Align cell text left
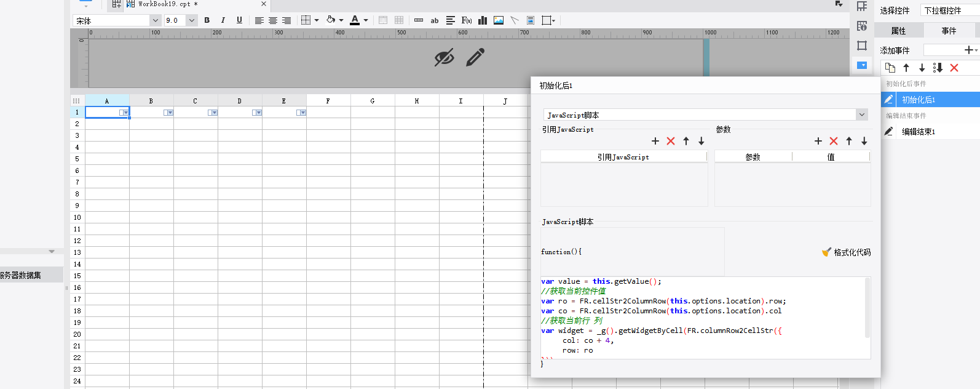The width and height of the screenshot is (980, 389). click(x=259, y=20)
